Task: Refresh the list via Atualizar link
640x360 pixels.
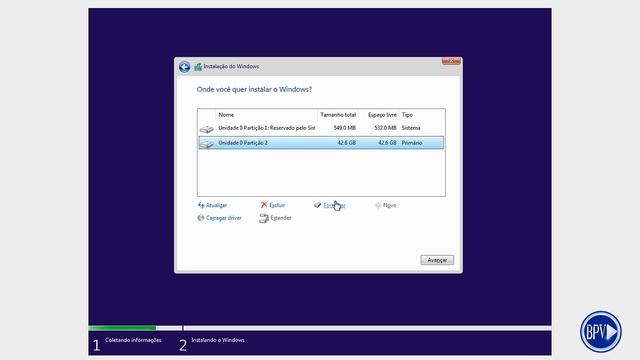Action: pos(216,205)
